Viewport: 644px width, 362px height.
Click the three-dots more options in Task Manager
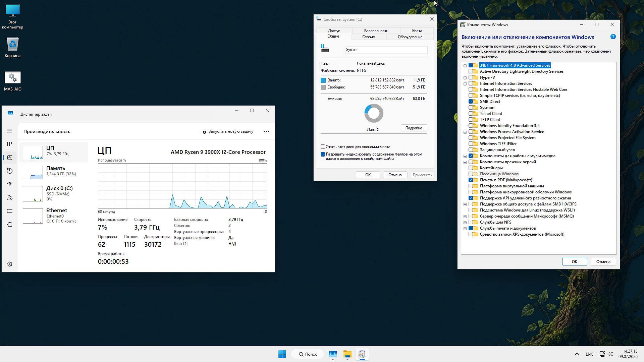[266, 131]
